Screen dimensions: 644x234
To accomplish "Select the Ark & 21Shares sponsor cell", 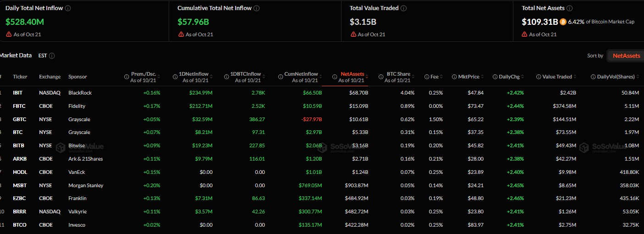I will [x=86, y=159].
